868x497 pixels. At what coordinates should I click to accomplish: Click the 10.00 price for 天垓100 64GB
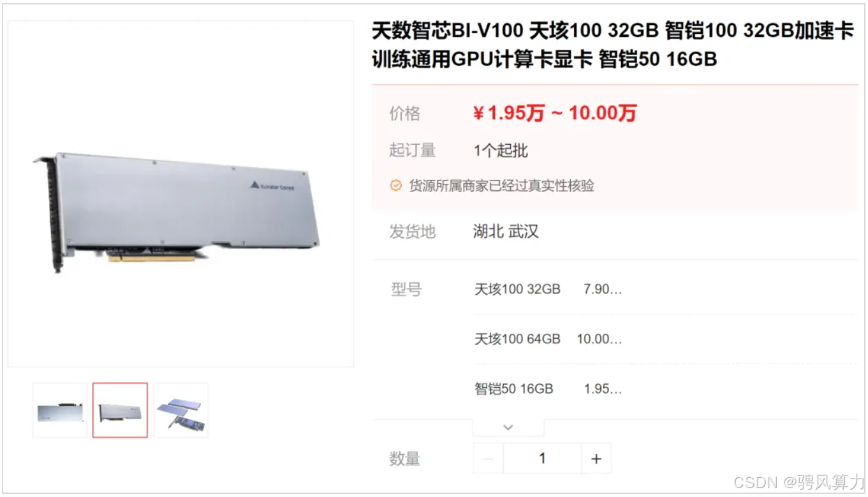pos(600,339)
